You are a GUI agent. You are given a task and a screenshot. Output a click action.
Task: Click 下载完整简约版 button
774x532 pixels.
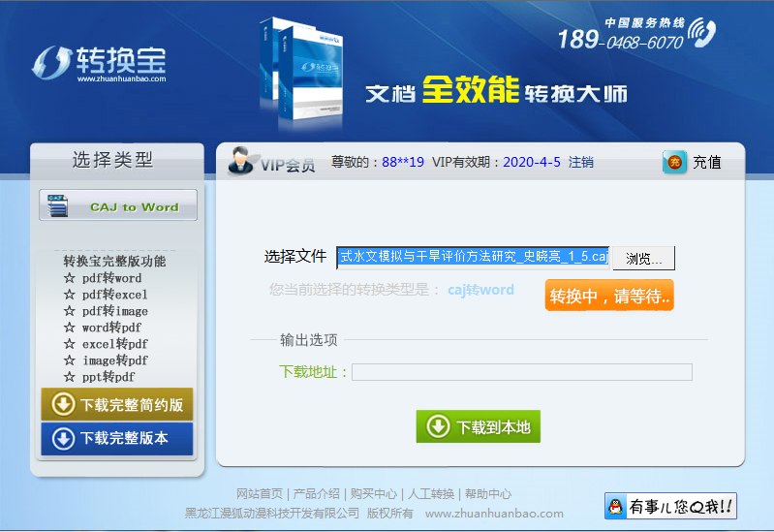tap(117, 404)
